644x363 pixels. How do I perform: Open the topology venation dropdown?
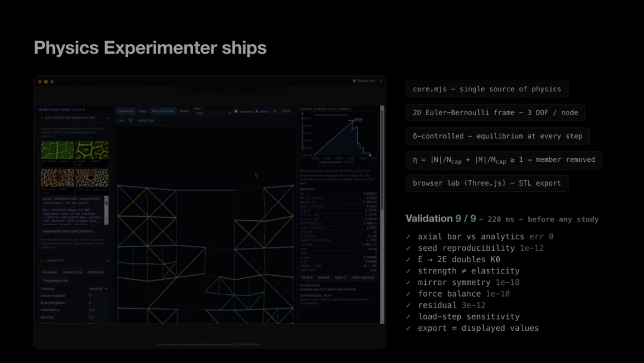98,288
